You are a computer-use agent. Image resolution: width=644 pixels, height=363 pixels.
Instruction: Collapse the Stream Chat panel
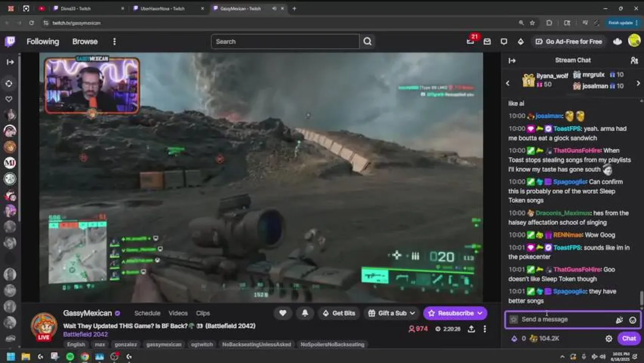pyautogui.click(x=512, y=60)
